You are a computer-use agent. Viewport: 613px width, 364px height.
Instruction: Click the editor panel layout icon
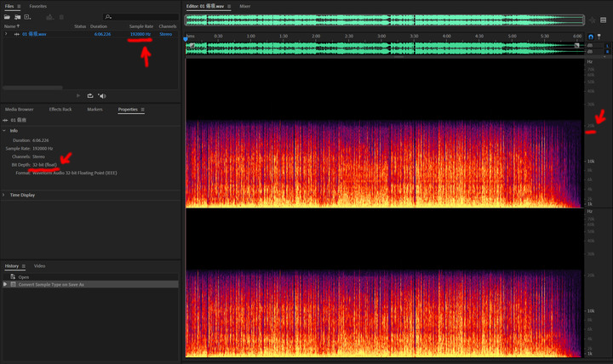pos(604,20)
